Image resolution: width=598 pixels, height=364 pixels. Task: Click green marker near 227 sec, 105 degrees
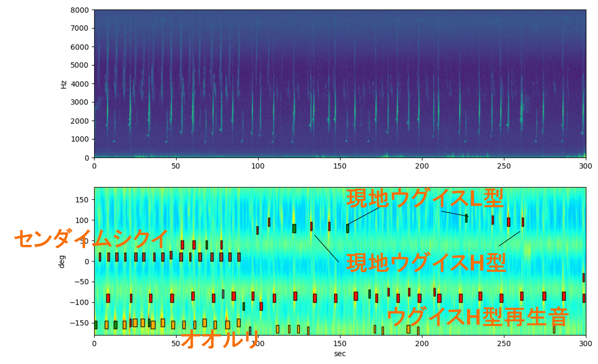[466, 218]
